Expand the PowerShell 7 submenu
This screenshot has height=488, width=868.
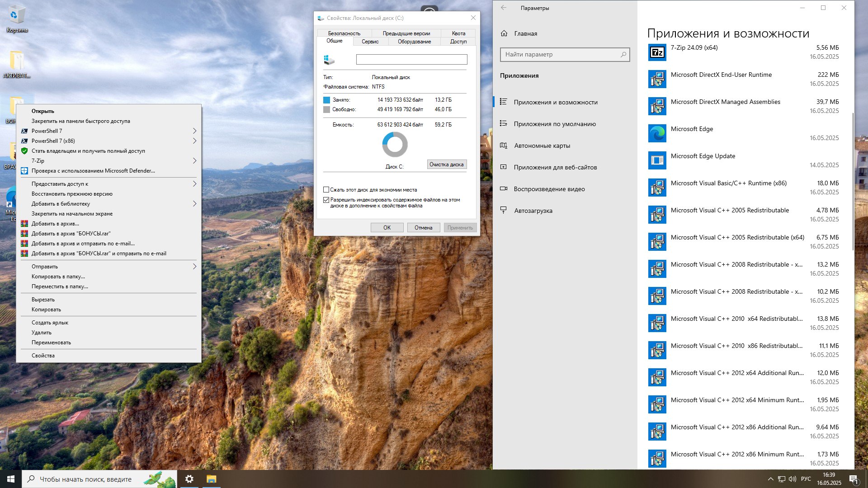click(x=194, y=131)
